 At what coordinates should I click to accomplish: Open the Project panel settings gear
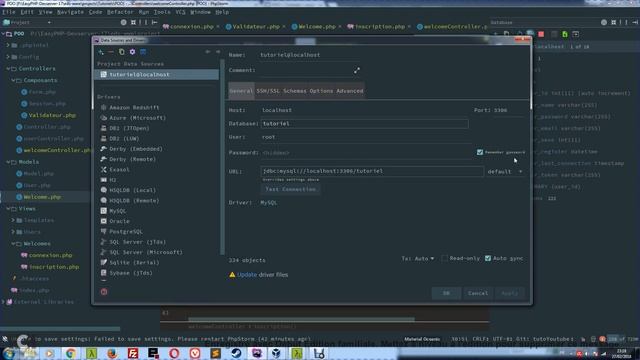pos(123,22)
